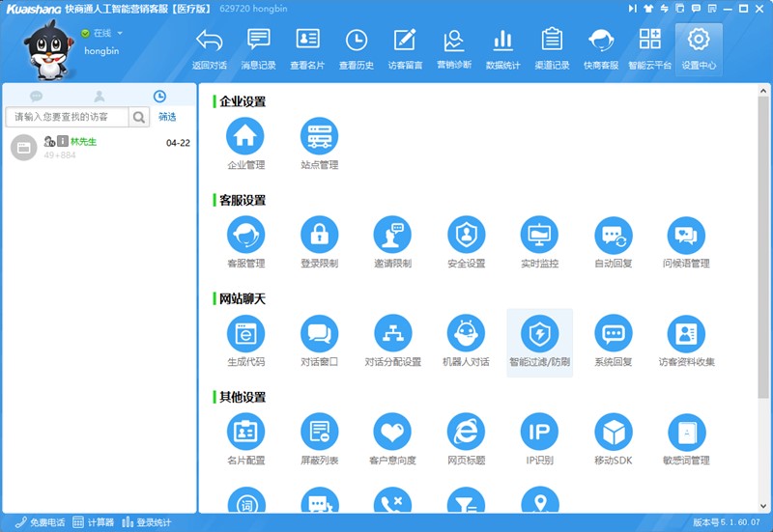Click the settings panel vertical scrollbar

[763, 241]
